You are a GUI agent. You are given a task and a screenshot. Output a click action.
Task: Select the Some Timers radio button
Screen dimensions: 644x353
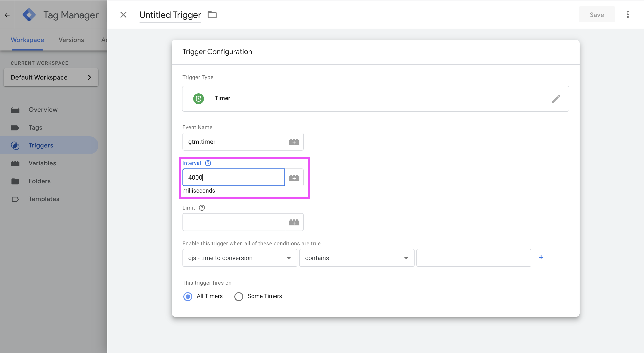[239, 296]
